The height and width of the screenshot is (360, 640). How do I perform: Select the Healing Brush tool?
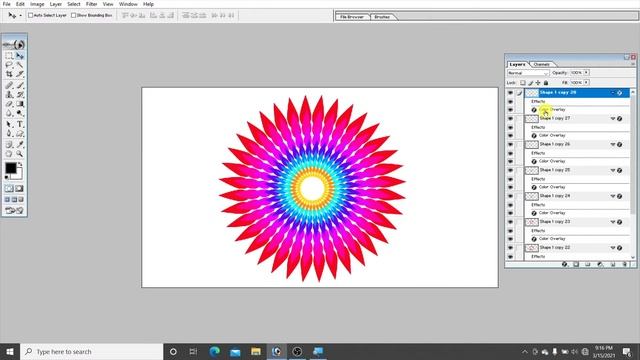point(9,85)
